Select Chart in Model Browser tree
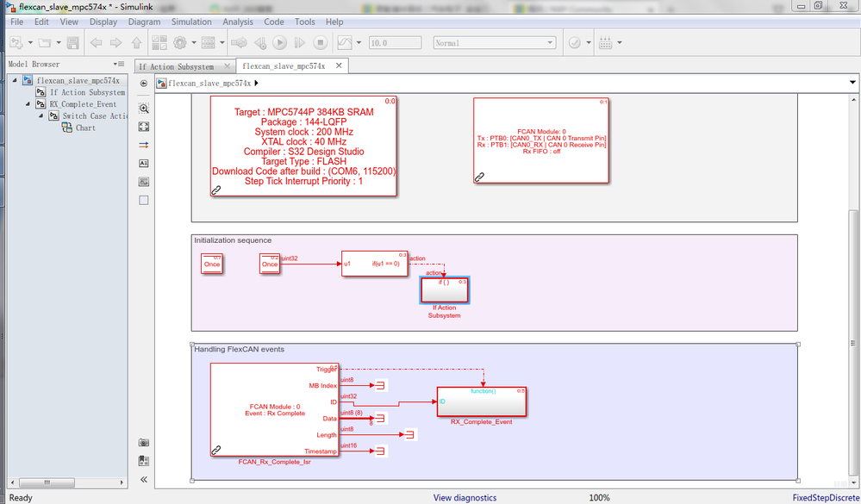Image resolution: width=861 pixels, height=504 pixels. [85, 128]
